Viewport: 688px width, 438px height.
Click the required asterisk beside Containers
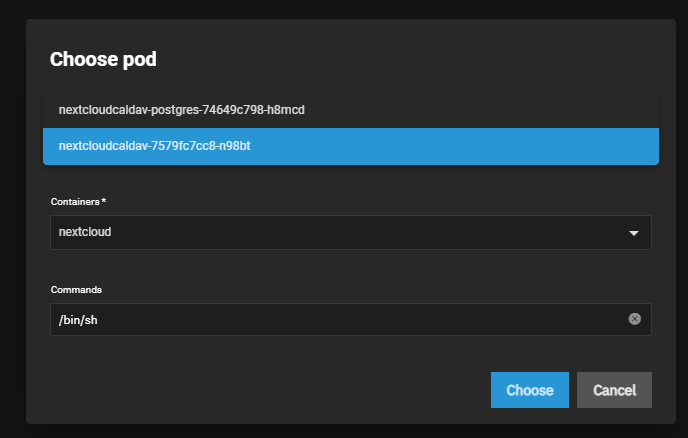104,201
